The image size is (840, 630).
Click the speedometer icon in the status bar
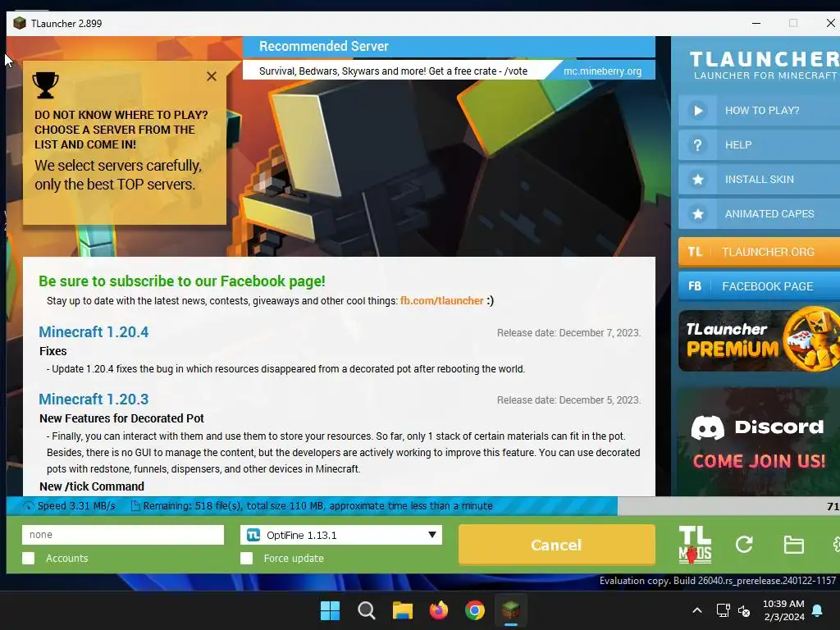(29, 505)
